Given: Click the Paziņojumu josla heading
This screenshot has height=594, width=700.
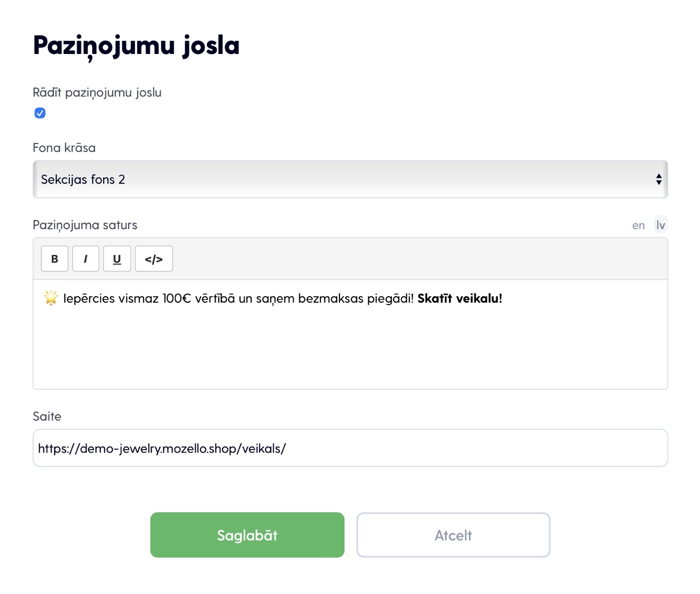Looking at the screenshot, I should [x=136, y=45].
